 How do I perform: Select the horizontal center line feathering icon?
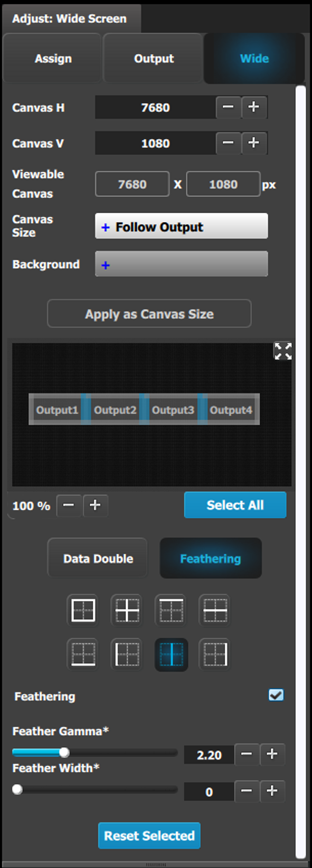click(x=215, y=610)
